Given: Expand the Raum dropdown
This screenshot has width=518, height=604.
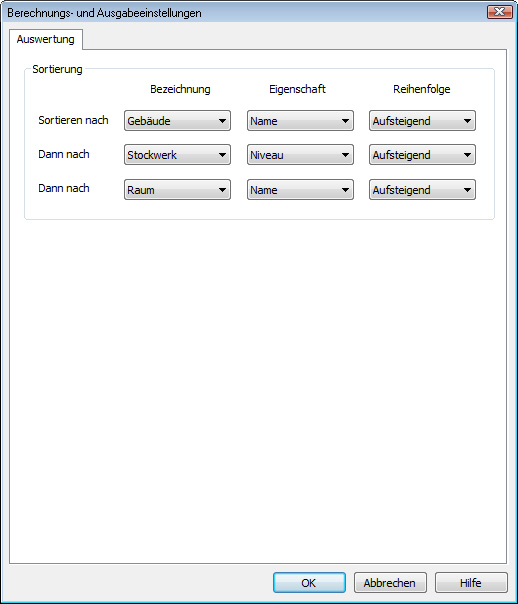Looking at the screenshot, I should (x=177, y=190).
